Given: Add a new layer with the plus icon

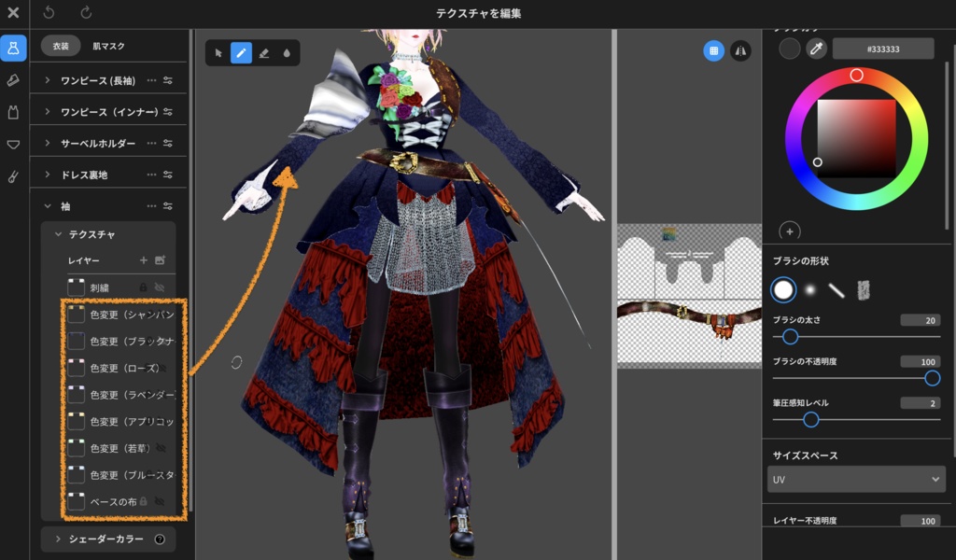Looking at the screenshot, I should point(144,259).
